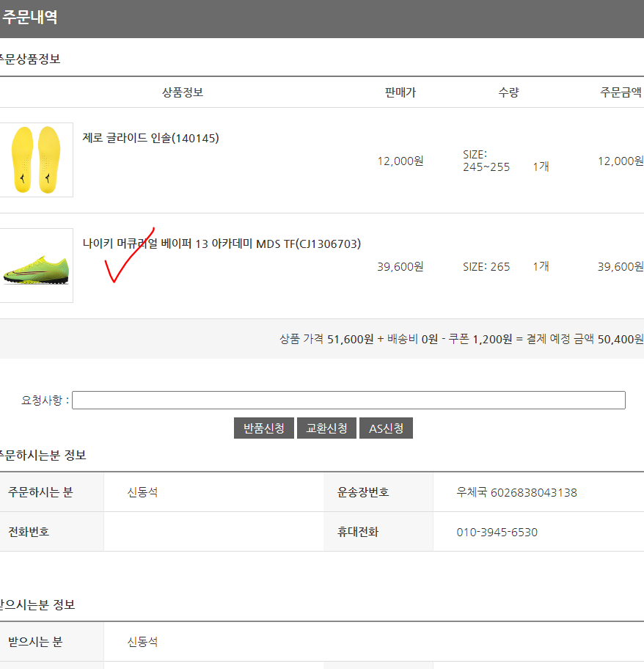The image size is (644, 669).
Task: Click the 반품신청 return request button
Action: (263, 428)
